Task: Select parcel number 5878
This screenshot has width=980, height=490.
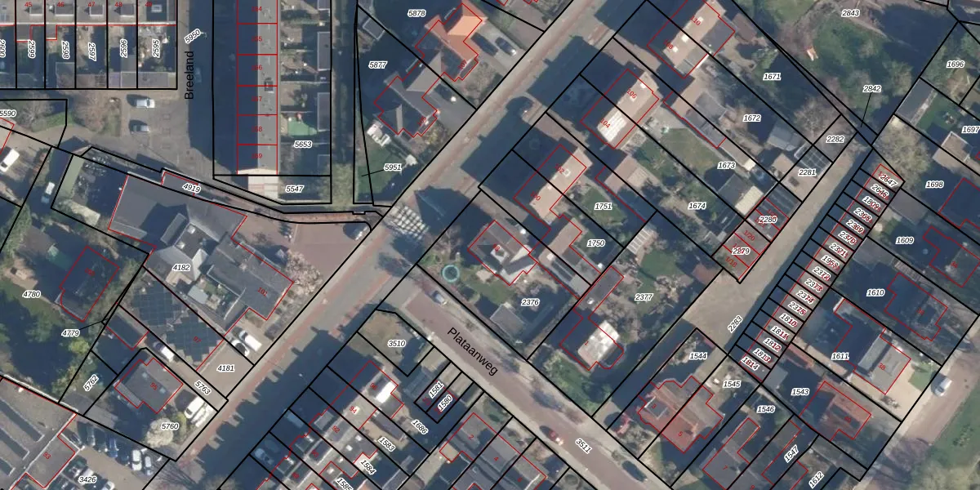Action: 416,14
